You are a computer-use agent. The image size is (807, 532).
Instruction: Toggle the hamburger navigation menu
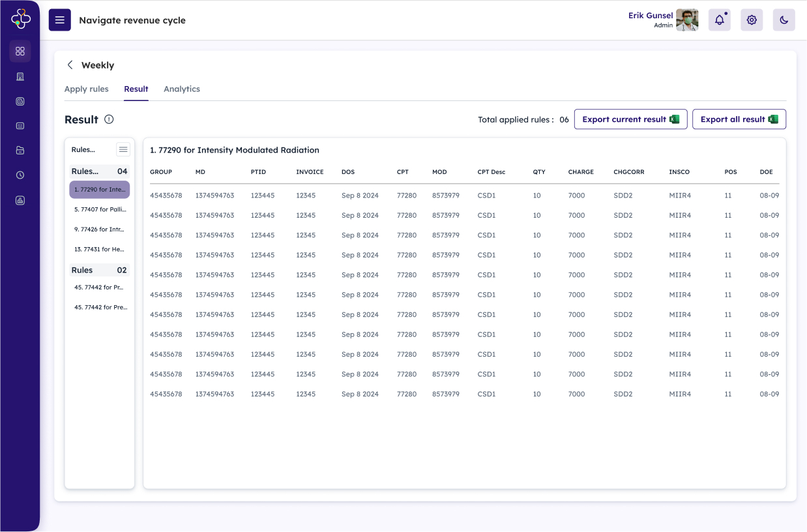tap(60, 20)
